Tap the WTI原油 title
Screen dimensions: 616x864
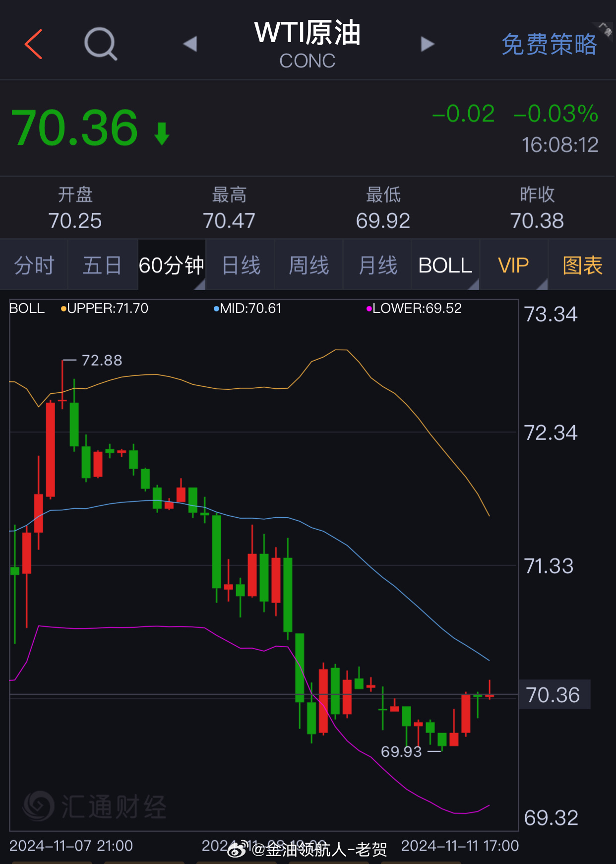[x=308, y=33]
